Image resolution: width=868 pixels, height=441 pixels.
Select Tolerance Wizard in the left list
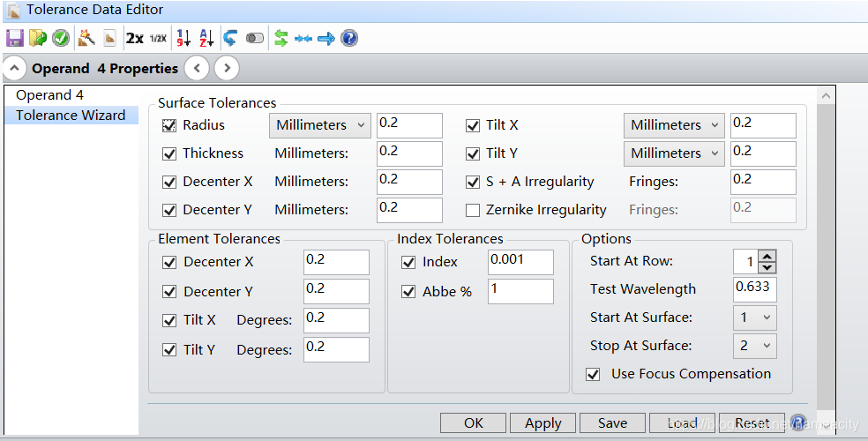click(x=71, y=115)
